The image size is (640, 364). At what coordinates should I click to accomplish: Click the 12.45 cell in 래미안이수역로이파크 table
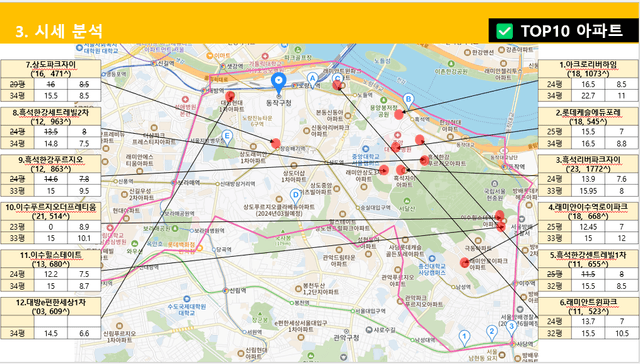point(588,226)
